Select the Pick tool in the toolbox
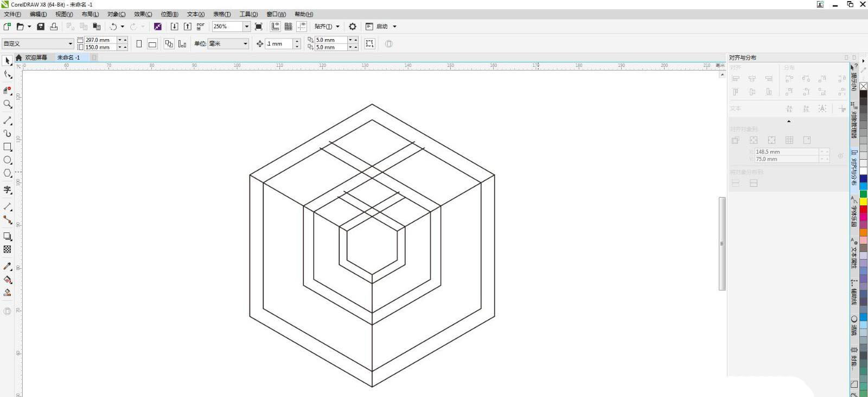The image size is (868, 397). 7,61
